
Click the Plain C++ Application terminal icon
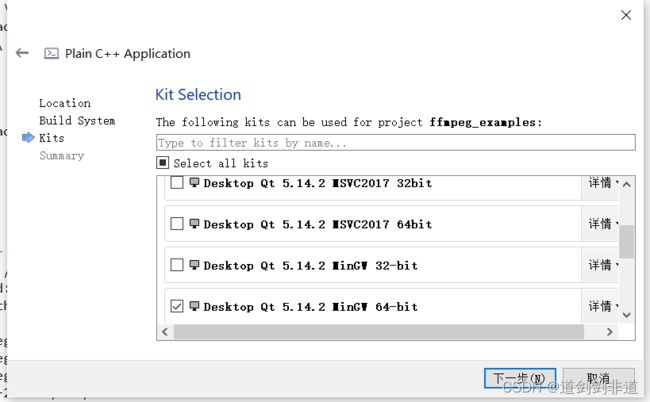51,53
